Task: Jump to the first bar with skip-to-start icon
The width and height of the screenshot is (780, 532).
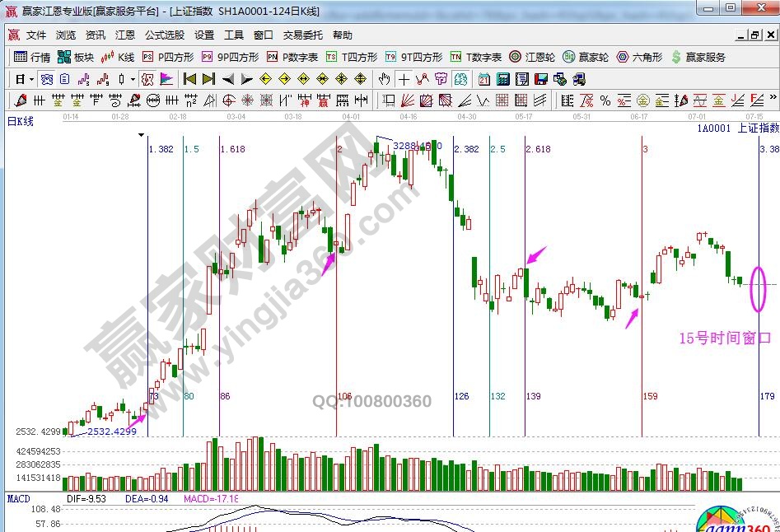Action: pos(189,79)
